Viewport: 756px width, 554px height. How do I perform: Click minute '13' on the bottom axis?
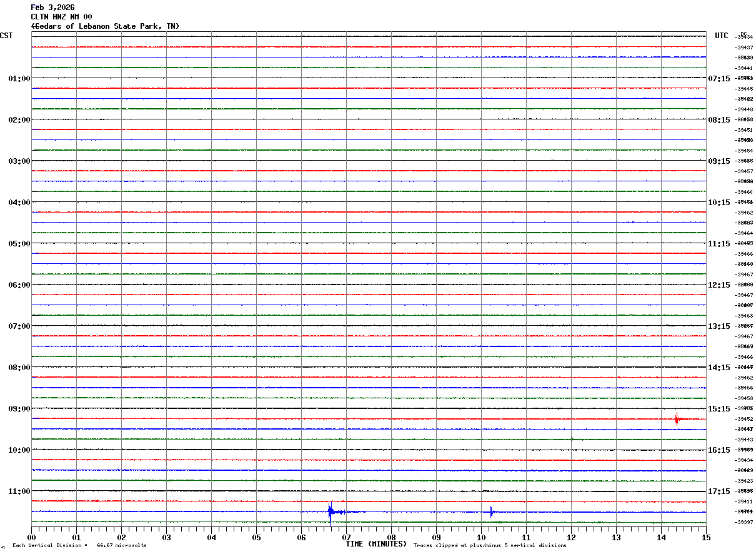(x=617, y=537)
